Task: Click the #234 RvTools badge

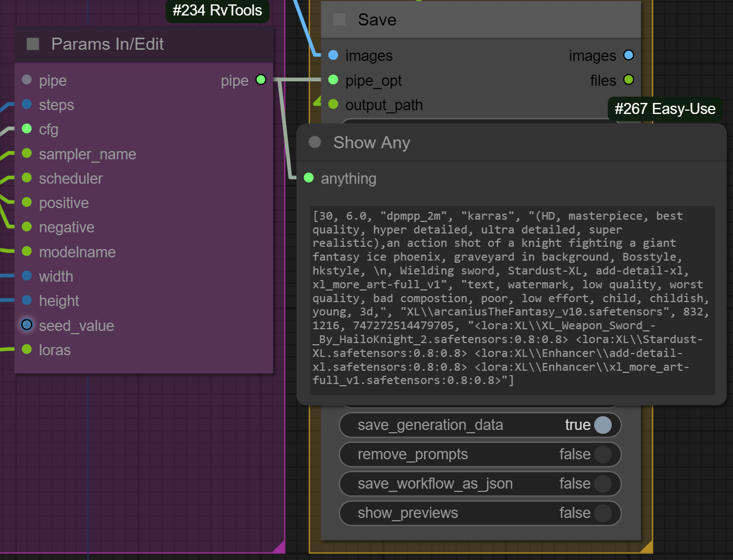Action: [217, 11]
